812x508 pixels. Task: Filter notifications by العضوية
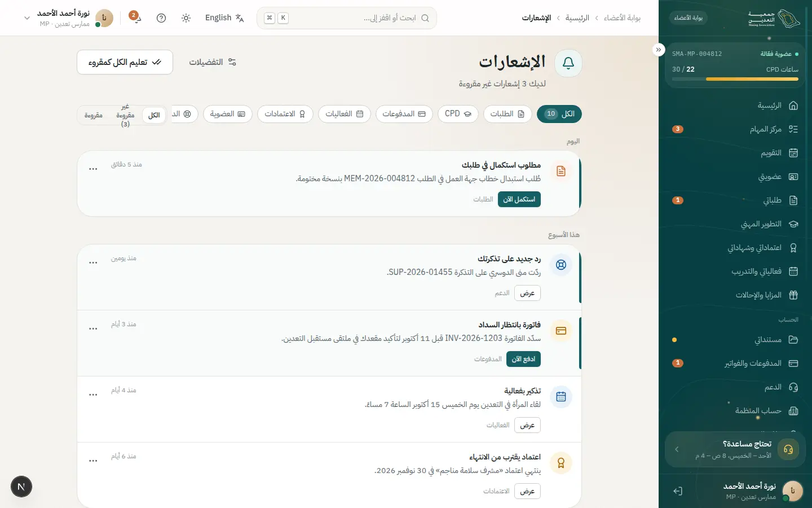(x=228, y=113)
